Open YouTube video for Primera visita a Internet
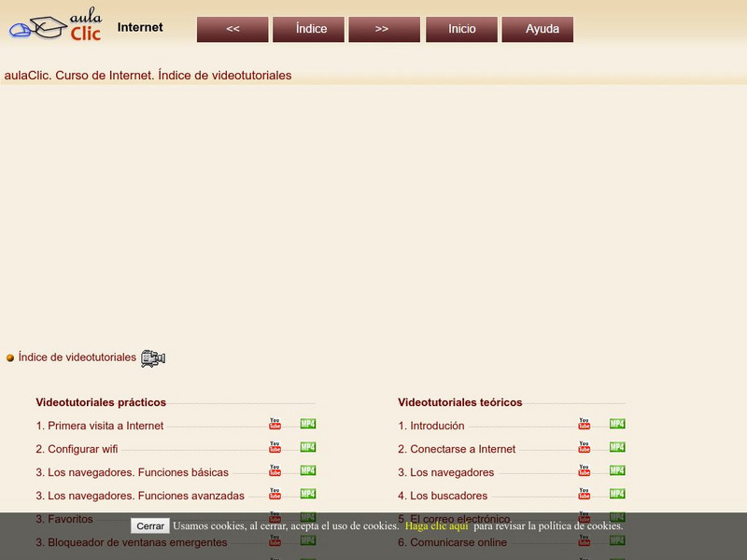The width and height of the screenshot is (747, 560). (275, 424)
